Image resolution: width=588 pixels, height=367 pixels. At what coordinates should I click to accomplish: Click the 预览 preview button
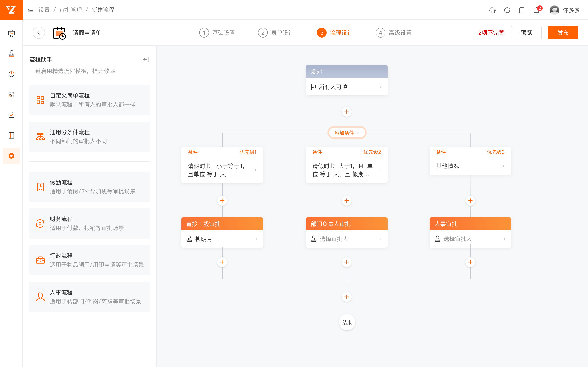pyautogui.click(x=526, y=33)
